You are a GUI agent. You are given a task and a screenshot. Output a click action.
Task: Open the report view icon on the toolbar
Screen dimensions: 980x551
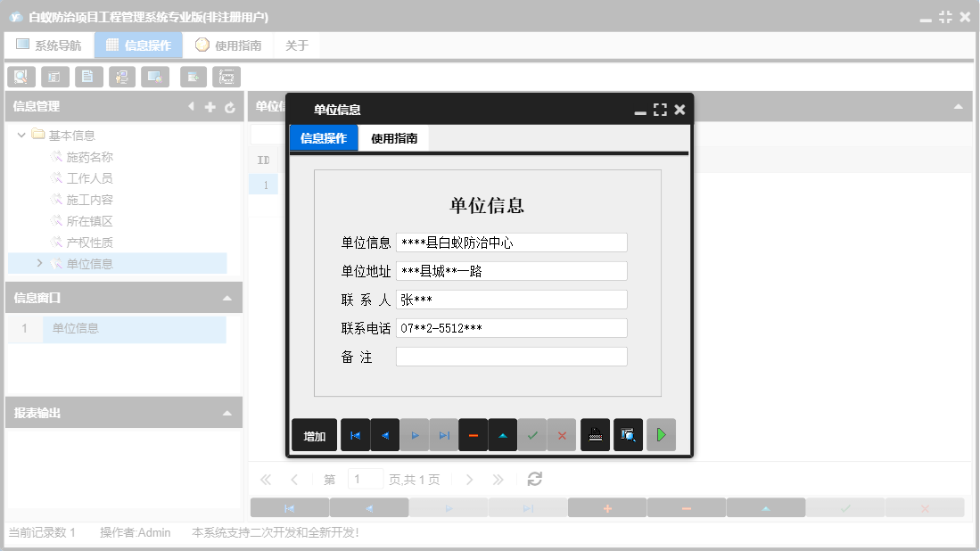(x=54, y=77)
